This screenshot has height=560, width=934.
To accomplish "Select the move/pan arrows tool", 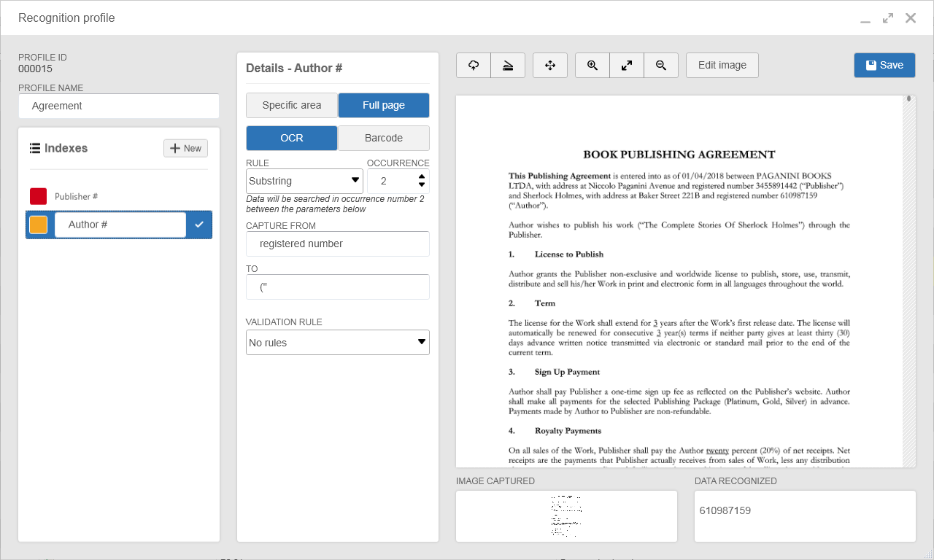I will coord(550,65).
